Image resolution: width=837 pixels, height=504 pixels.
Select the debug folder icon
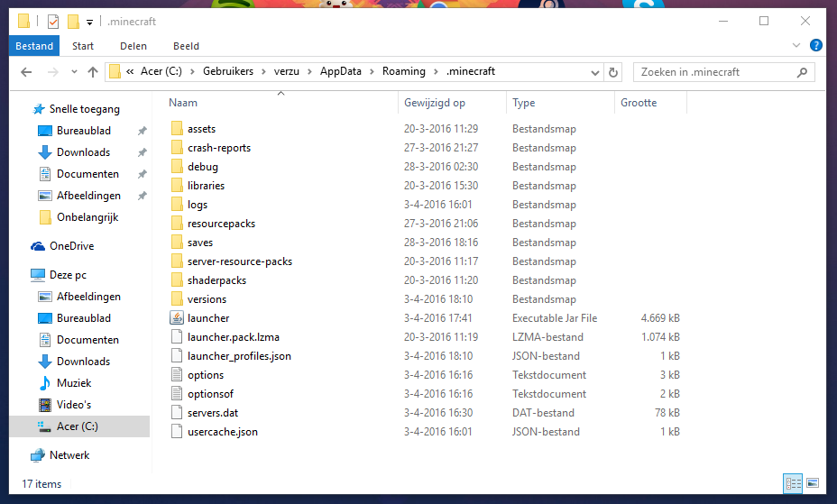[177, 167]
